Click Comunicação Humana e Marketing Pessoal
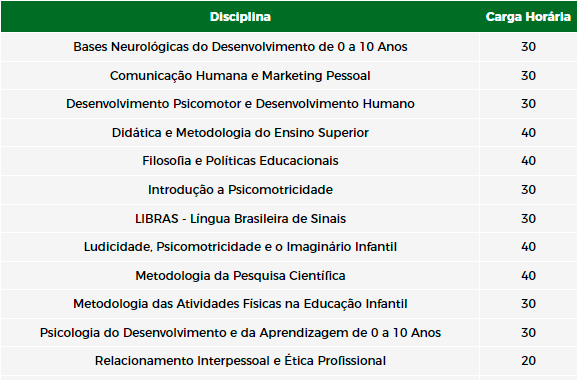The image size is (578, 380). [x=240, y=76]
